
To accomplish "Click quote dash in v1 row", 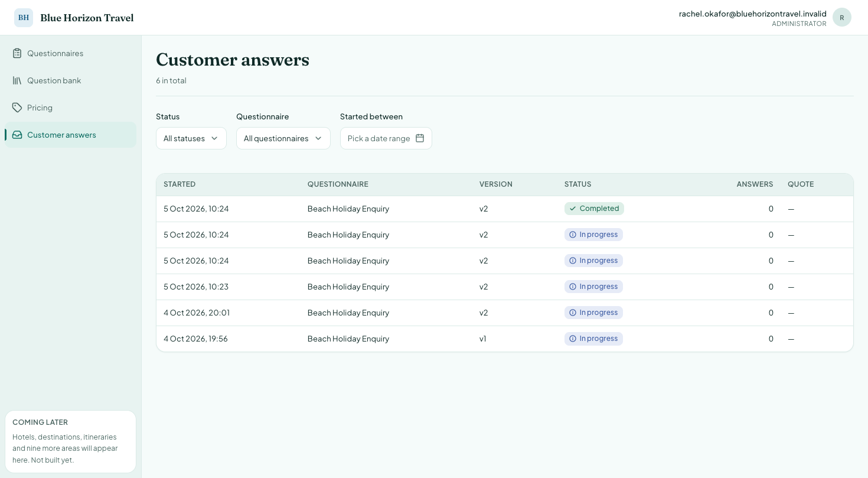I will [x=791, y=339].
